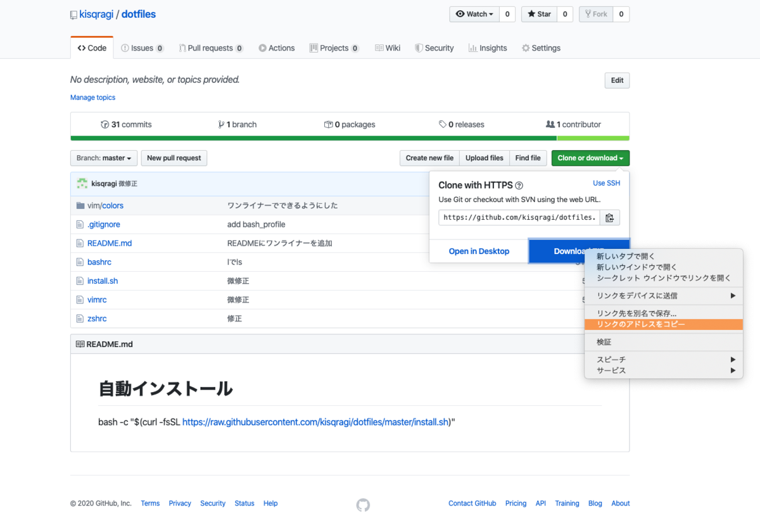760x532 pixels.
Task: Click kisqragi avatar in commit bar
Action: (82, 184)
